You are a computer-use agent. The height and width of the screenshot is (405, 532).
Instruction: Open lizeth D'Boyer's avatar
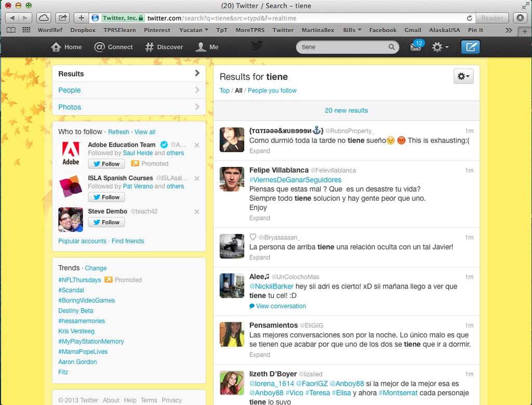coord(232,383)
